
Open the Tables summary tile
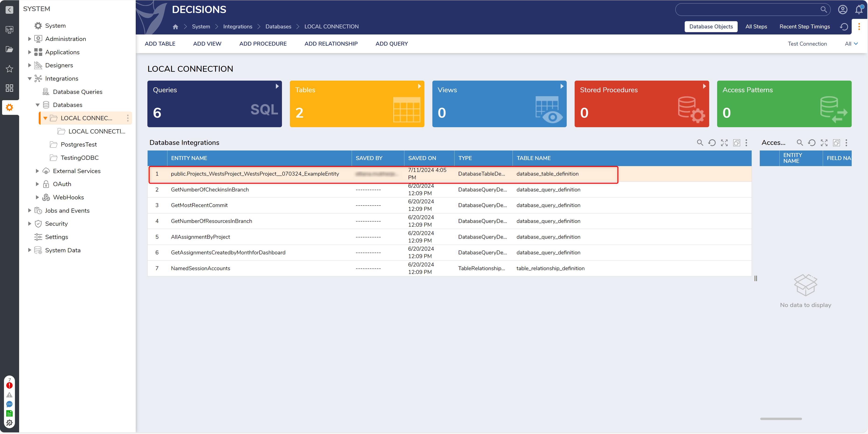click(x=357, y=104)
